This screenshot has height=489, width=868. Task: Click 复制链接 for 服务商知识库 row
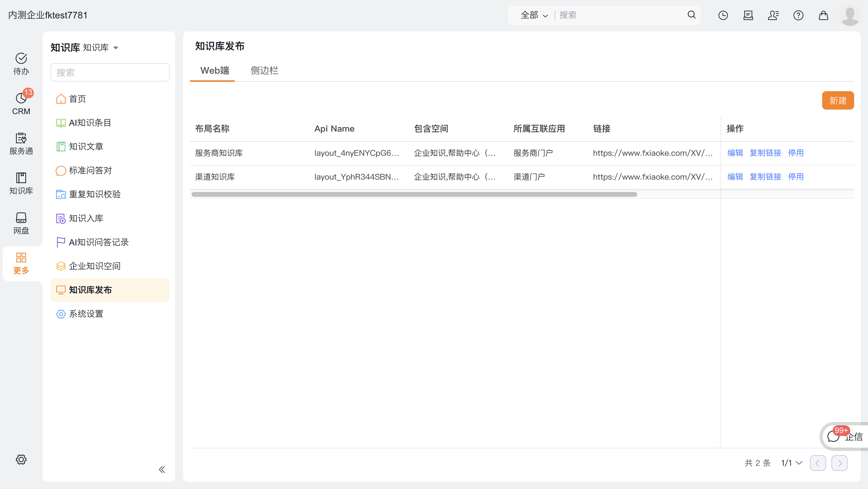765,153
